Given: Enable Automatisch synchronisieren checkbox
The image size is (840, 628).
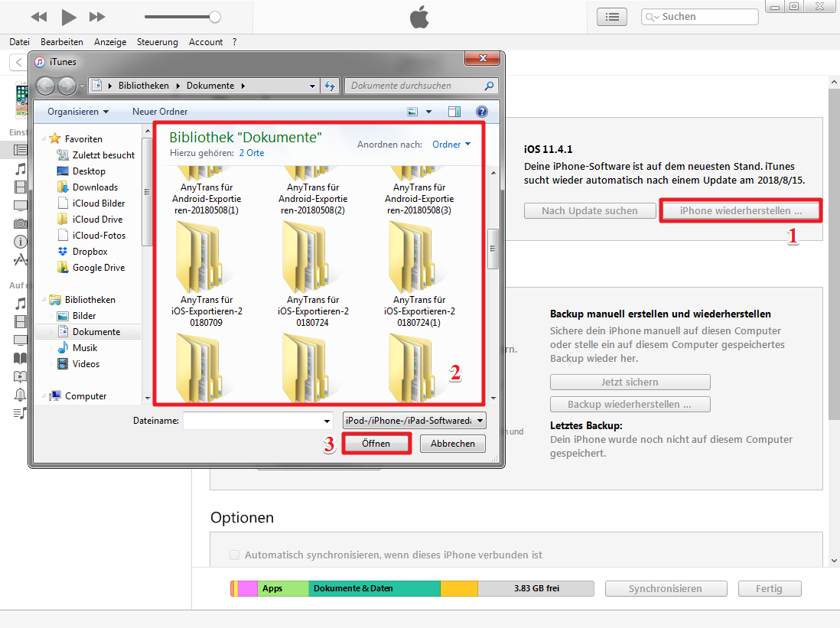Looking at the screenshot, I should 235,555.
